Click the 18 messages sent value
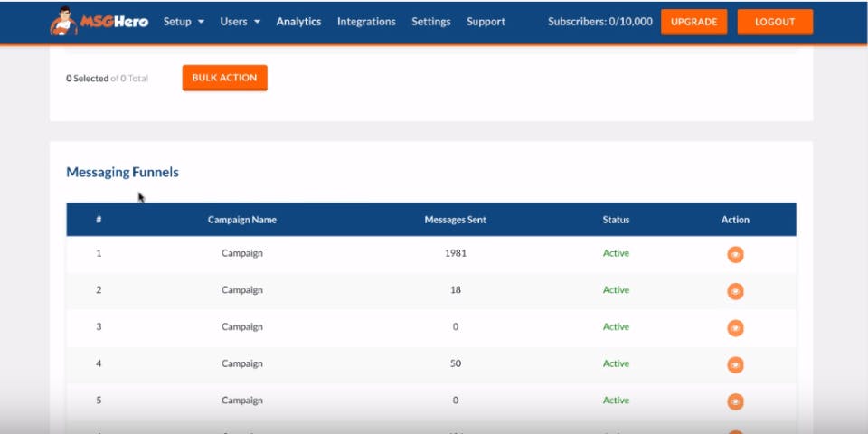 tap(455, 290)
